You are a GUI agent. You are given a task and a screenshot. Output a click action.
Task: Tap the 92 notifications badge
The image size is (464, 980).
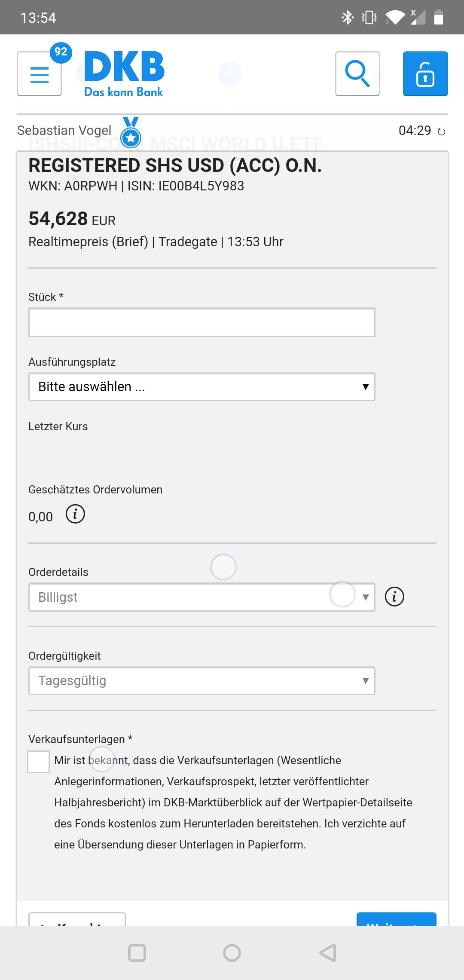[x=61, y=52]
